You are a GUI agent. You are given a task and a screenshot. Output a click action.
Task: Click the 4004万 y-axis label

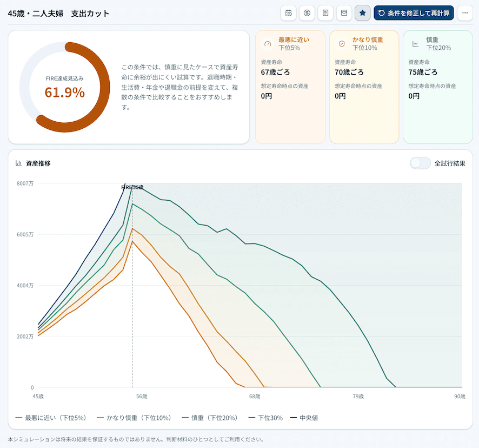click(x=25, y=285)
